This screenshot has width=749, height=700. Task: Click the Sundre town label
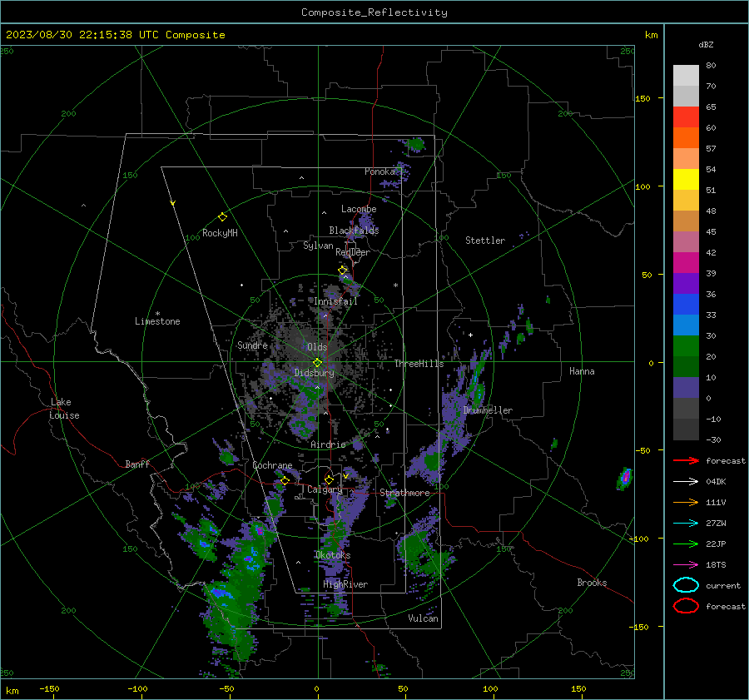point(252,345)
